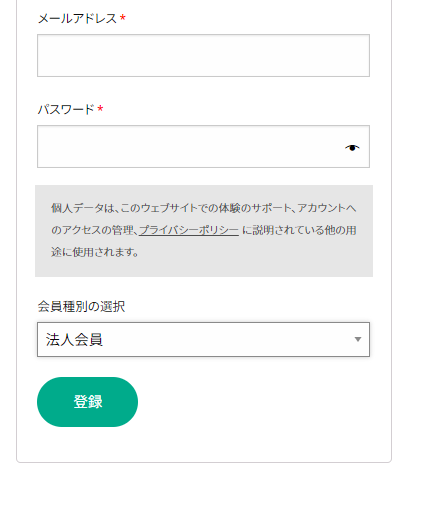The image size is (432, 515).
Task: Click the red asterisk next to パスワード
Action: [100, 108]
